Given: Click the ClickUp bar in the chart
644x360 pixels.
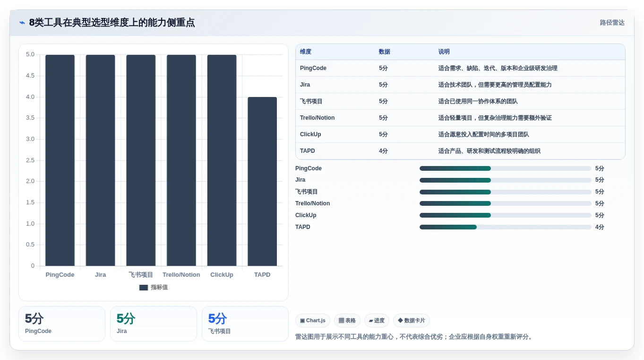Looking at the screenshot, I should click(222, 160).
